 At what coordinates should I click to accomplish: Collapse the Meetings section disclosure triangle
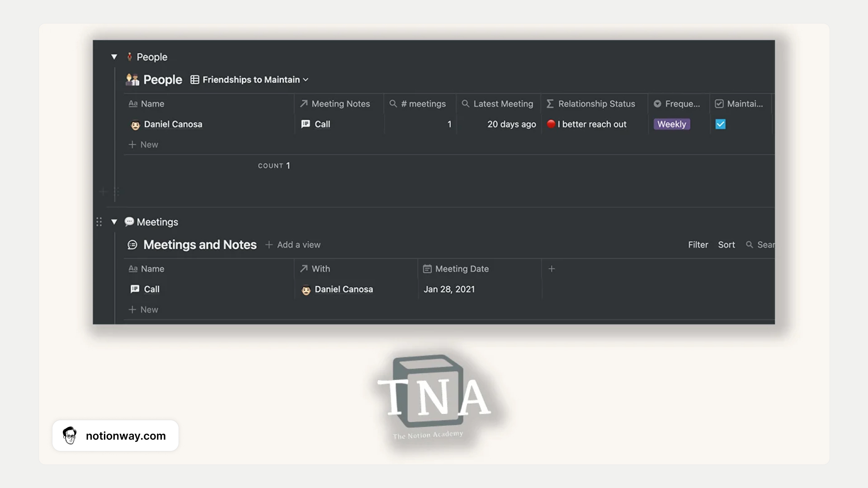click(114, 222)
